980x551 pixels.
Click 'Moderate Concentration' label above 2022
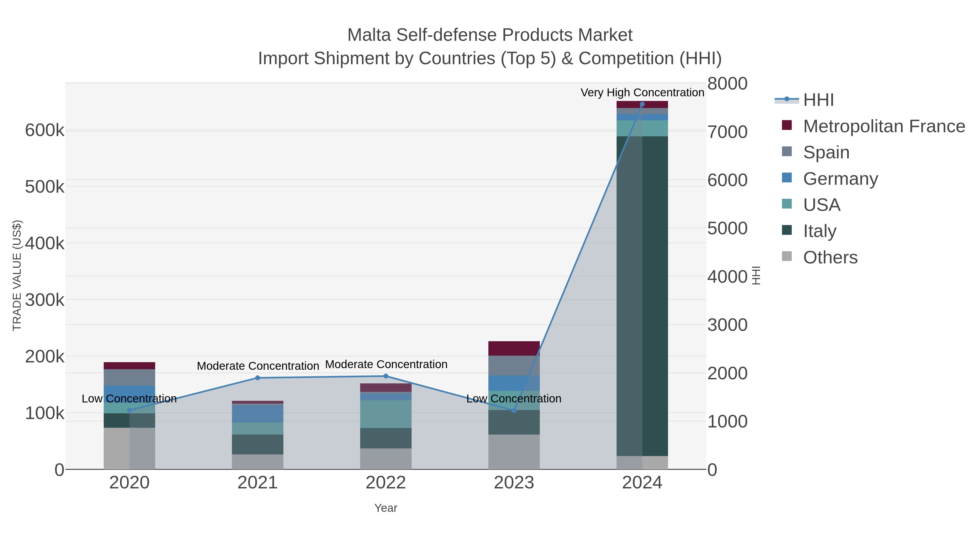[x=386, y=364]
